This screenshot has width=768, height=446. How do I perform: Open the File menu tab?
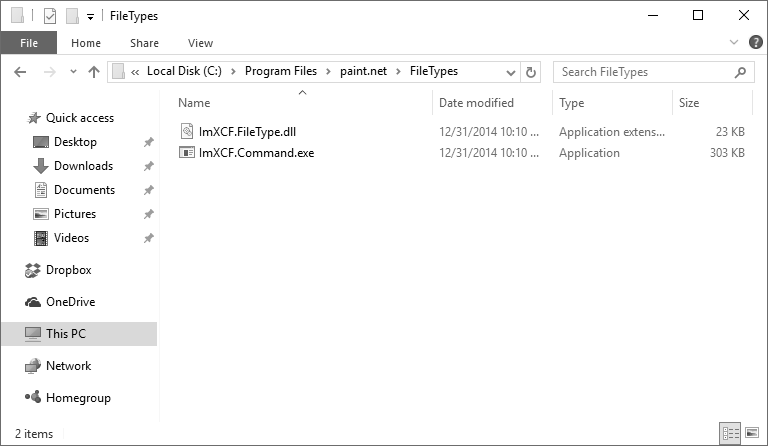click(29, 43)
